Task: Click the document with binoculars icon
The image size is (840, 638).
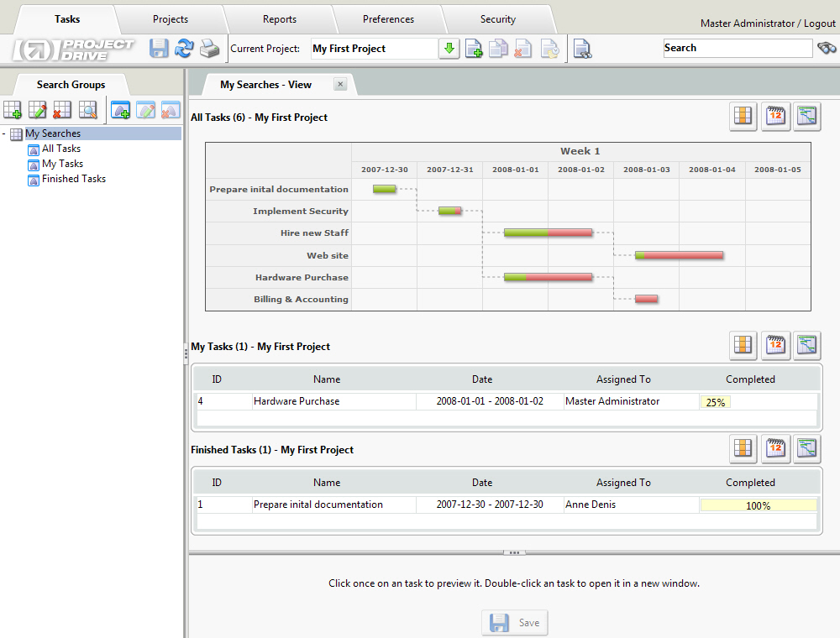Action: (x=582, y=49)
